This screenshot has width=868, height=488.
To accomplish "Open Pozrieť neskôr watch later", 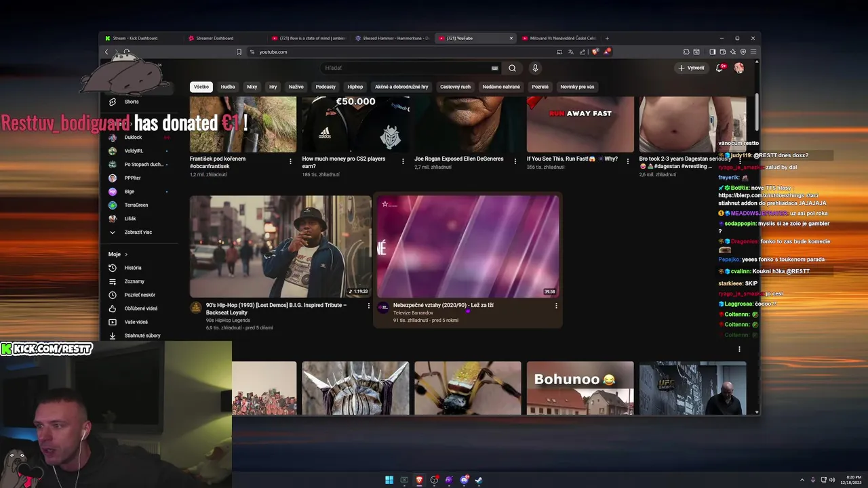I will tap(139, 295).
